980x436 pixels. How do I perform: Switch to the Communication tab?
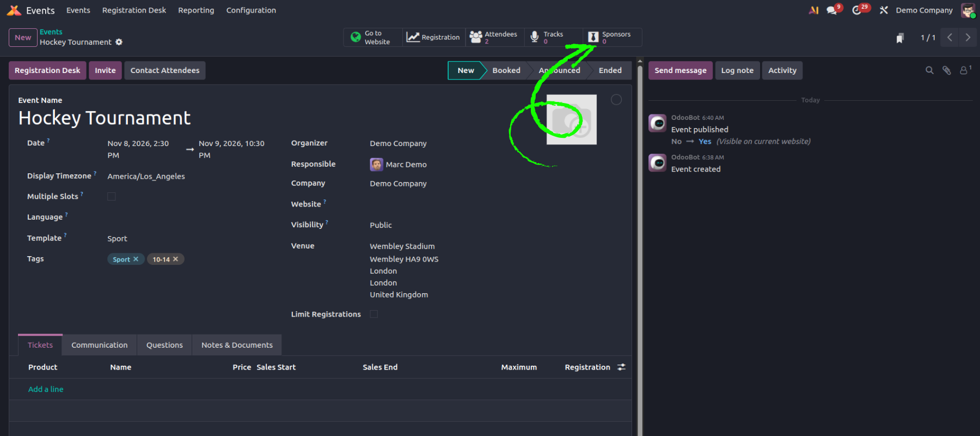point(100,345)
